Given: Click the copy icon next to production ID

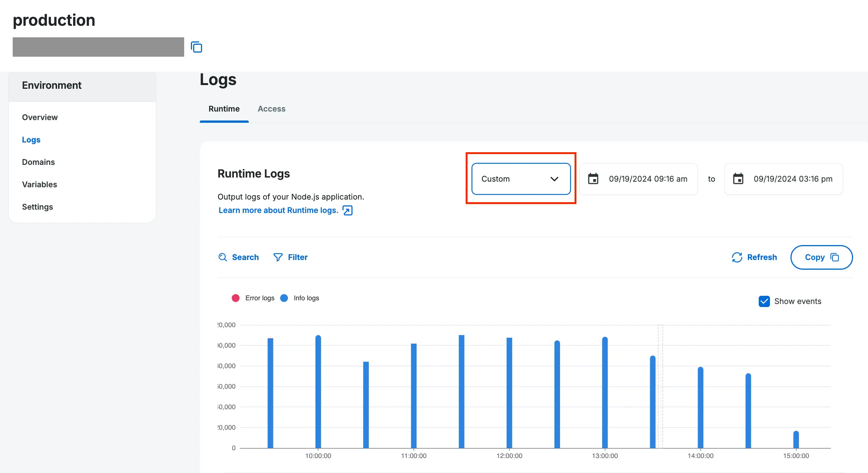Looking at the screenshot, I should pyautogui.click(x=197, y=48).
